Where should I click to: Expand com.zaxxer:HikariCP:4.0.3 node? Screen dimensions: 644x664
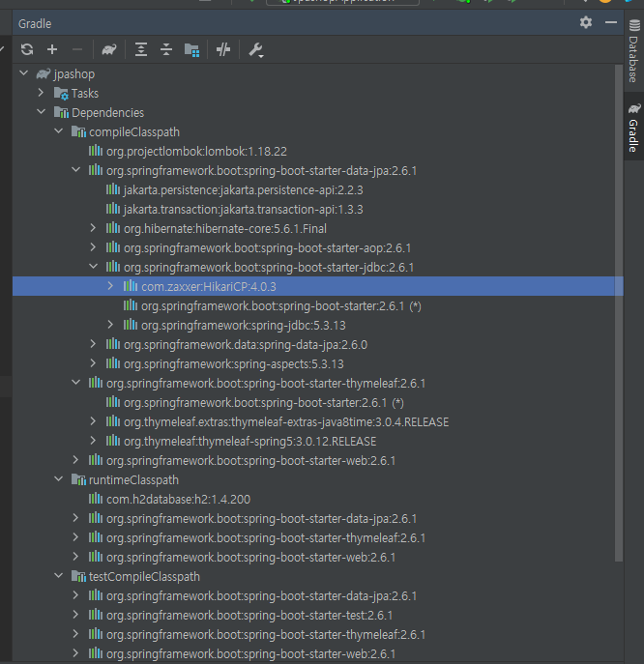coord(110,286)
